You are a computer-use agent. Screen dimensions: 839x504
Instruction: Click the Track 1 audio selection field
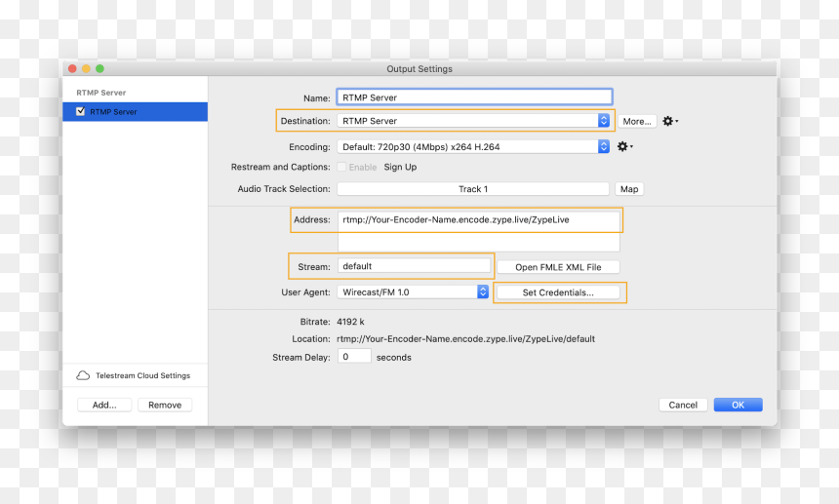(x=473, y=189)
